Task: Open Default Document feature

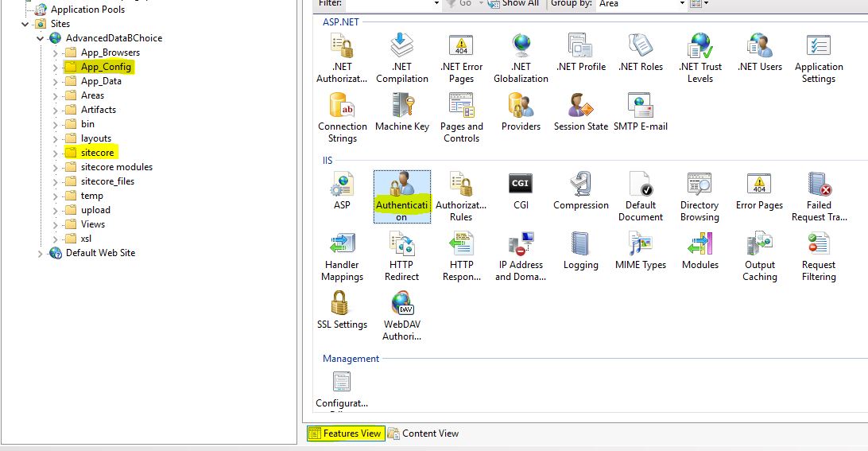Action: coord(641,196)
